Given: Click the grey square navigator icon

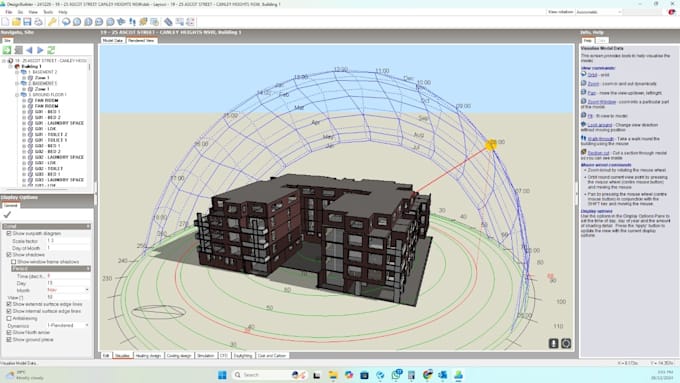Looking at the screenshot, I should click(18, 50).
